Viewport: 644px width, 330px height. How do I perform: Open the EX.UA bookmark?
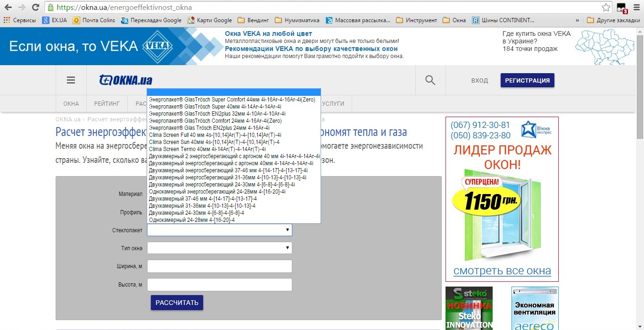(x=55, y=20)
